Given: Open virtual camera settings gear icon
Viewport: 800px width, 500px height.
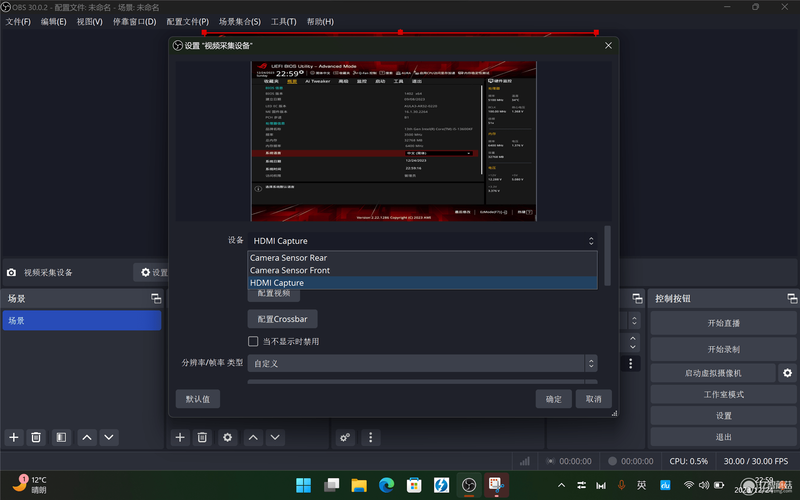Looking at the screenshot, I should tap(787, 373).
